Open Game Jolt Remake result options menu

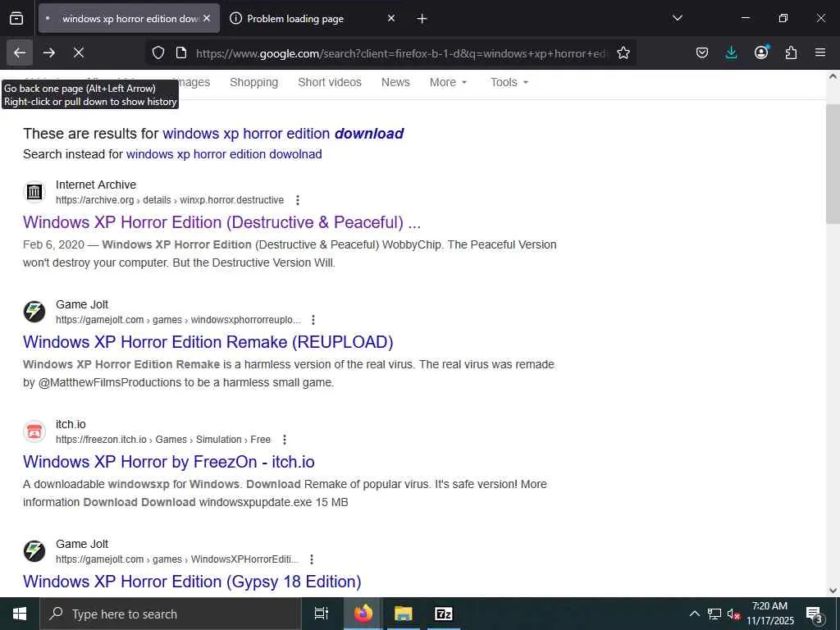(x=313, y=320)
